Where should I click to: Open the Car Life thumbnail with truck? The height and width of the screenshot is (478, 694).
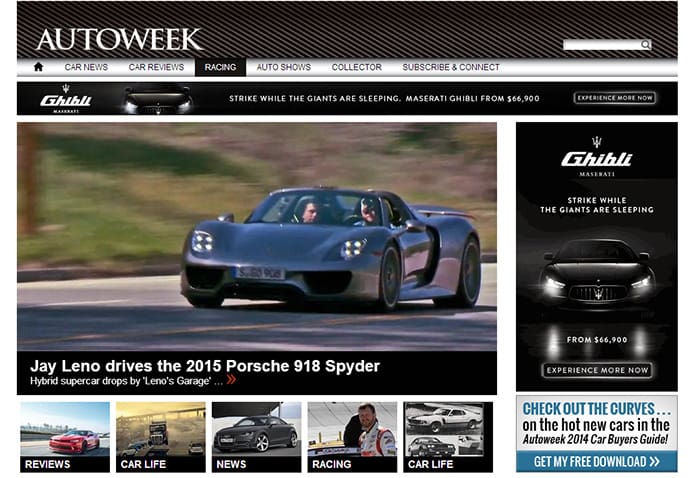(x=161, y=437)
